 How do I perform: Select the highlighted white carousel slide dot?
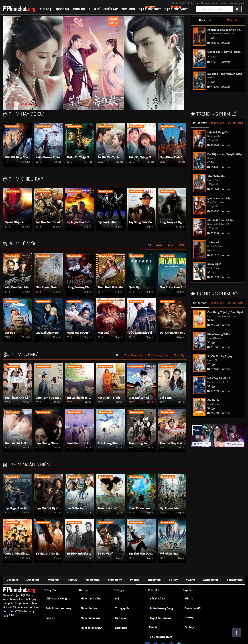pos(17,104)
